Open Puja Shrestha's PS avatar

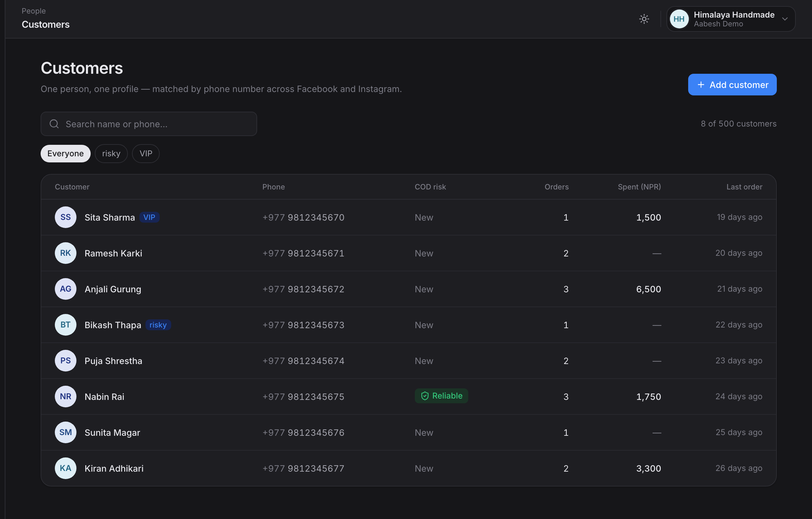coord(66,361)
